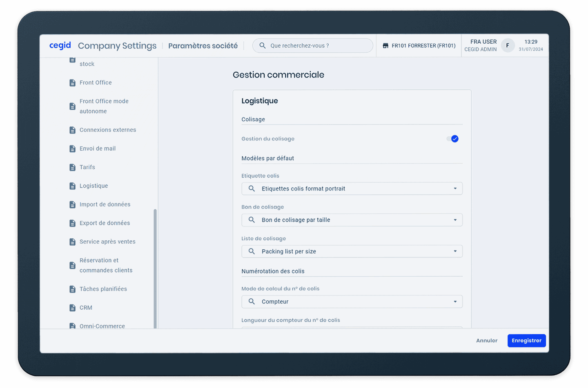Click the search icon in Etiquette colis field
The image size is (588, 388).
(252, 188)
